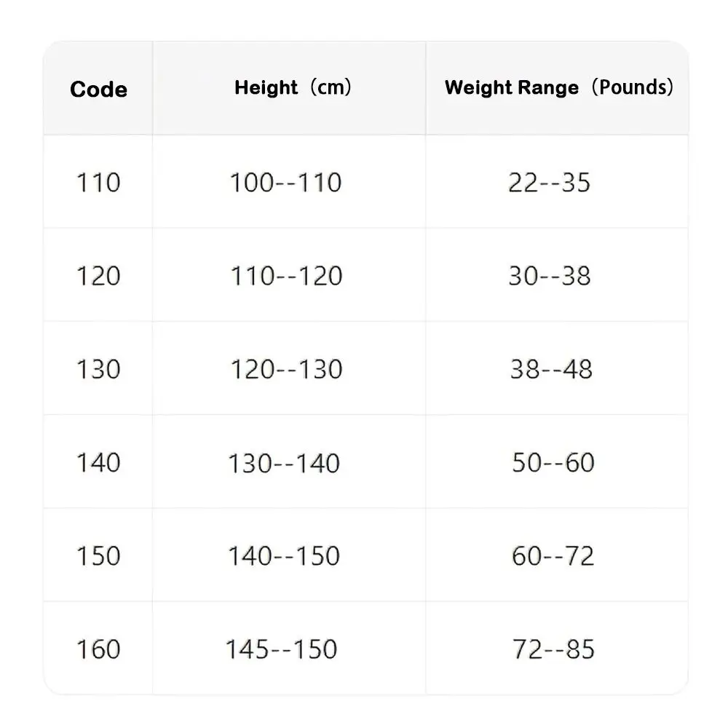Screen dimensions: 728x728
Task: Select size code 120 cell
Action: (x=98, y=276)
